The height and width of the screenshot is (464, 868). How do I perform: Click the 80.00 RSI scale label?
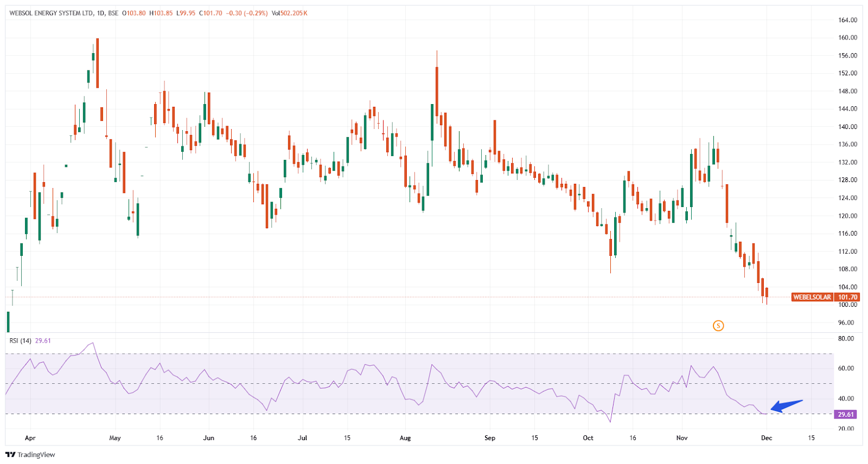(846, 338)
